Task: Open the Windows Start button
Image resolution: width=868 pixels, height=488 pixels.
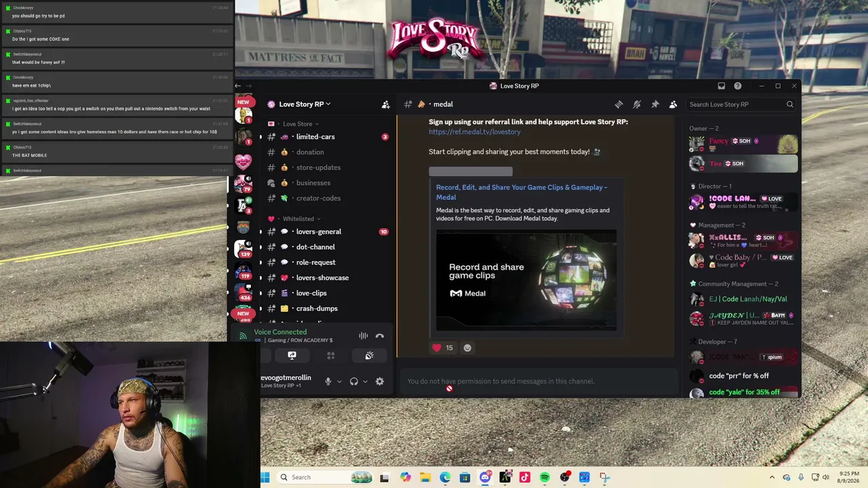Action: [264, 477]
